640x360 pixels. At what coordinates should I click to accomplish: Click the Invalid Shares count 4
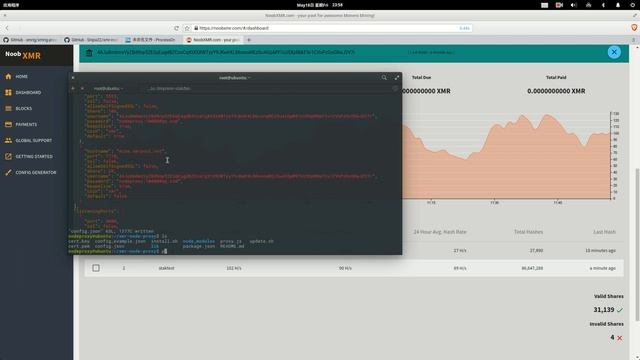(612, 337)
